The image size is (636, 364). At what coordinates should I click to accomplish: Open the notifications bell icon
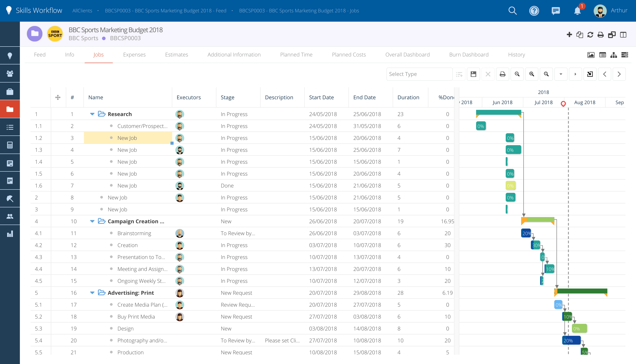577,11
